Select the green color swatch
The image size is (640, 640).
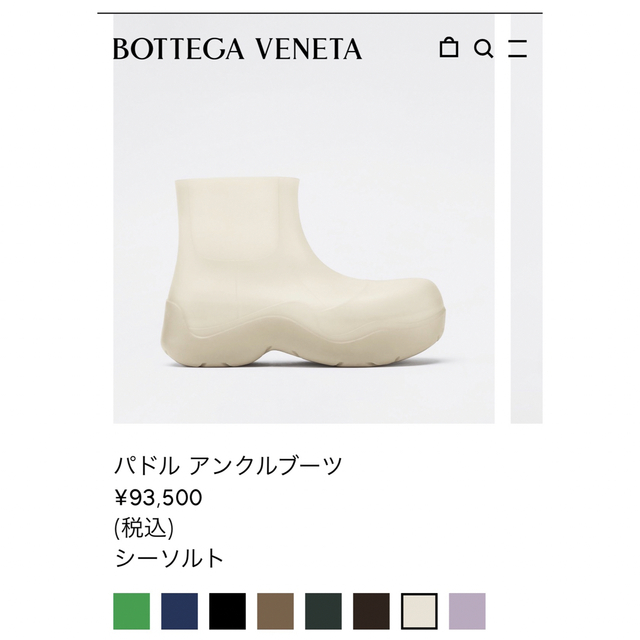[131, 611]
